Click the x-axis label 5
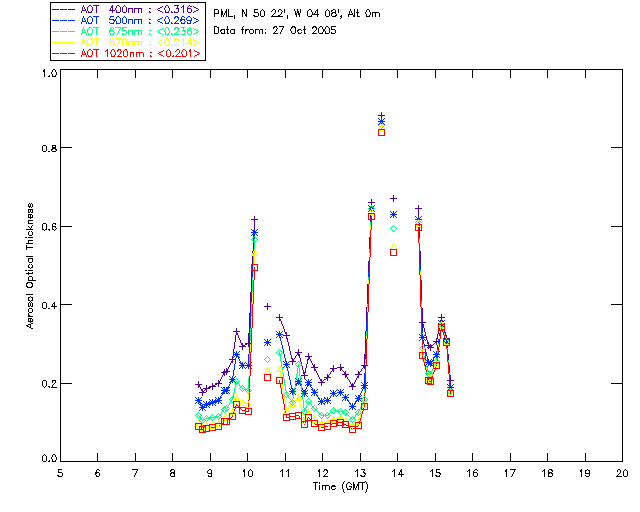Image resolution: width=640 pixels, height=512 pixels. point(60,473)
